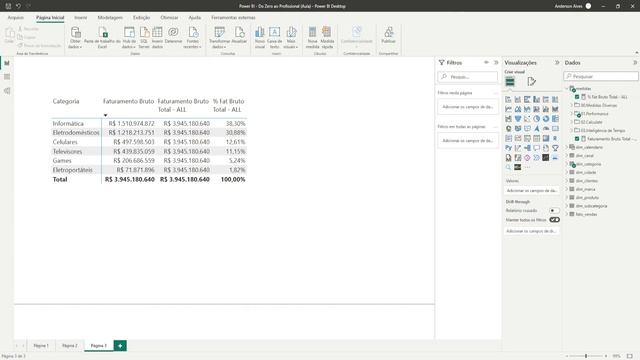Adjust the zoom slider in status bar
This screenshot has height=360, width=640.
pos(586,356)
